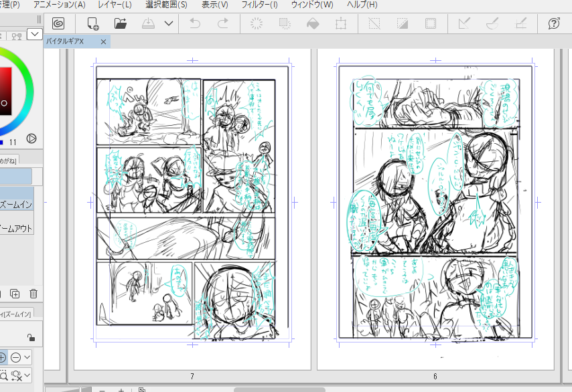Open the ヘルプ(H) menu
The width and height of the screenshot is (572, 392).
362,5
